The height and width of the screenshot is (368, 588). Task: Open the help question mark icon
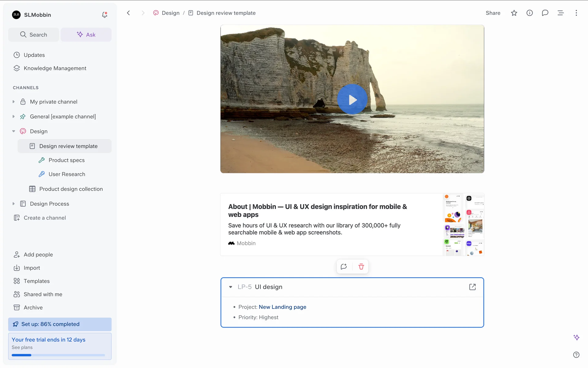[x=576, y=355]
